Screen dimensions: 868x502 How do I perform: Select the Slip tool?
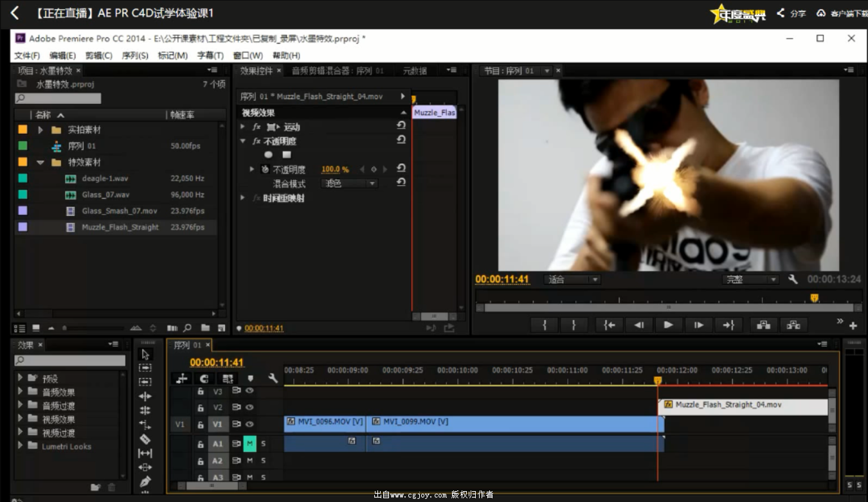click(x=145, y=453)
